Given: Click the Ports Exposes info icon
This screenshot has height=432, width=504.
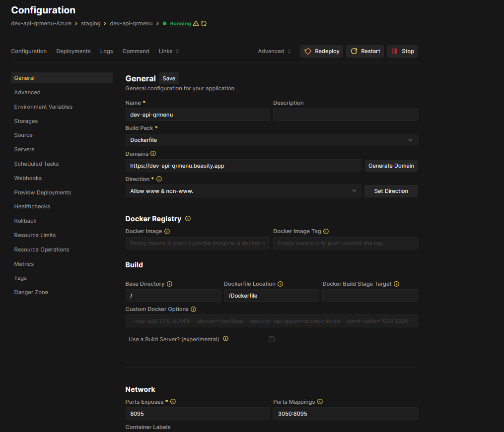Looking at the screenshot, I should pos(173,402).
